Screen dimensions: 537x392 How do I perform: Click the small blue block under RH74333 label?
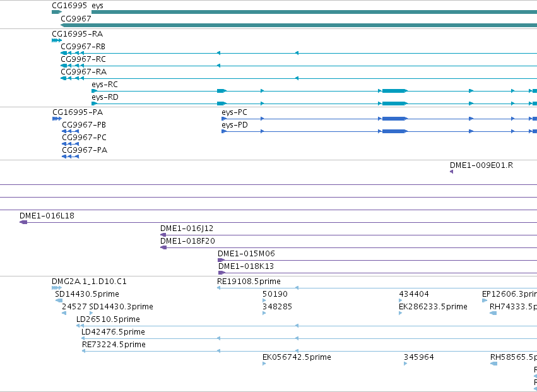(x=493, y=313)
